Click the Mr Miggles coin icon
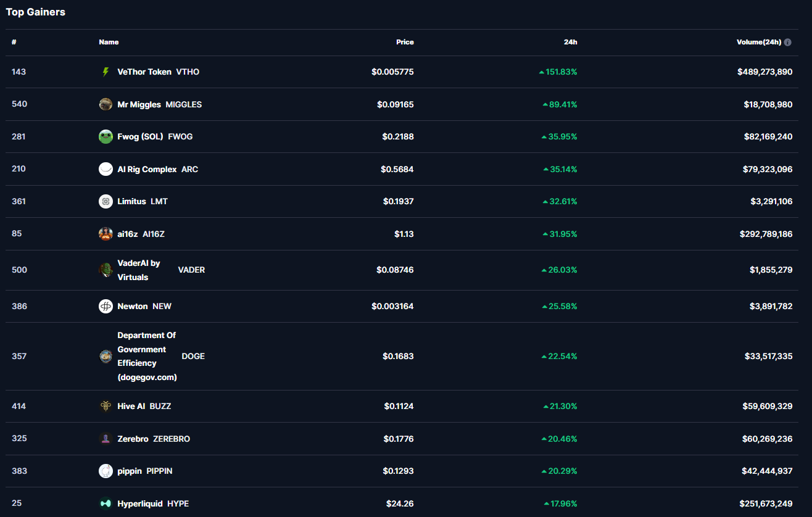 click(106, 104)
